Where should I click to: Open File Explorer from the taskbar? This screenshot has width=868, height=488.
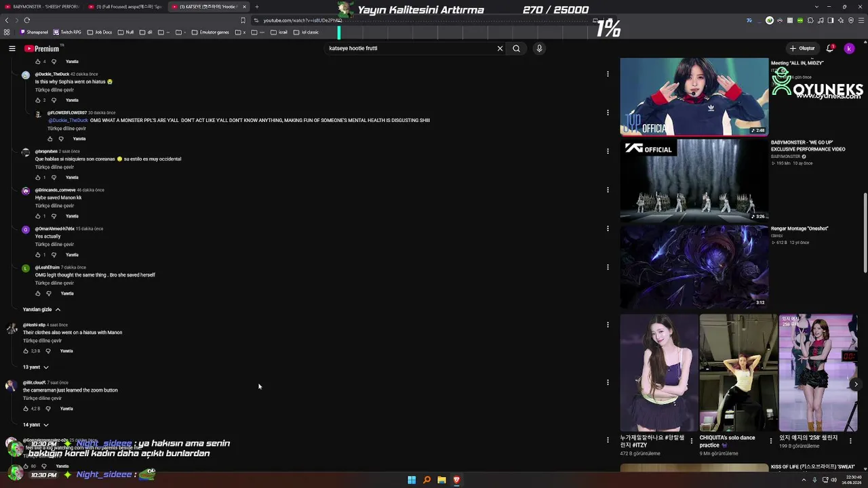click(x=441, y=480)
